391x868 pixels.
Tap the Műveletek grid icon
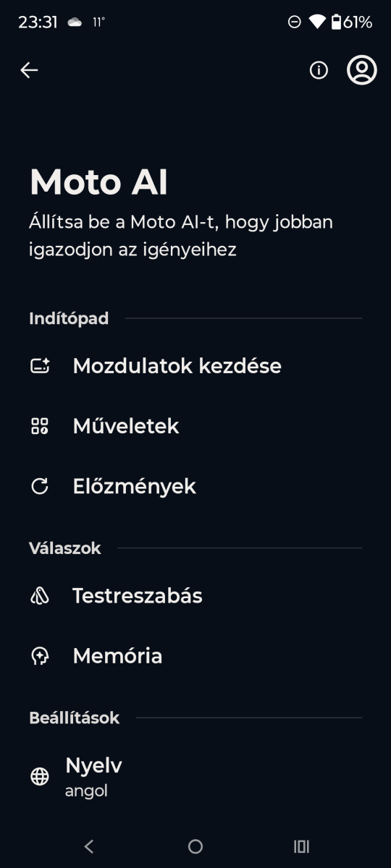coord(40,427)
